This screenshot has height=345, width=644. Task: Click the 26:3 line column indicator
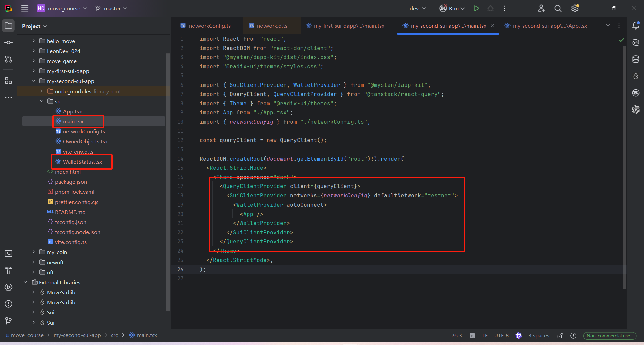coord(456,336)
